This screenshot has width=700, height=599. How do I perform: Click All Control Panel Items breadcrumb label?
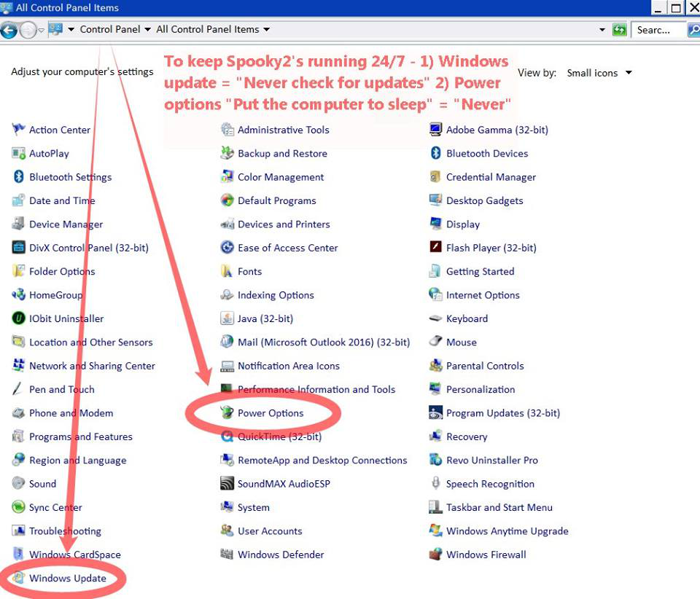pyautogui.click(x=208, y=29)
